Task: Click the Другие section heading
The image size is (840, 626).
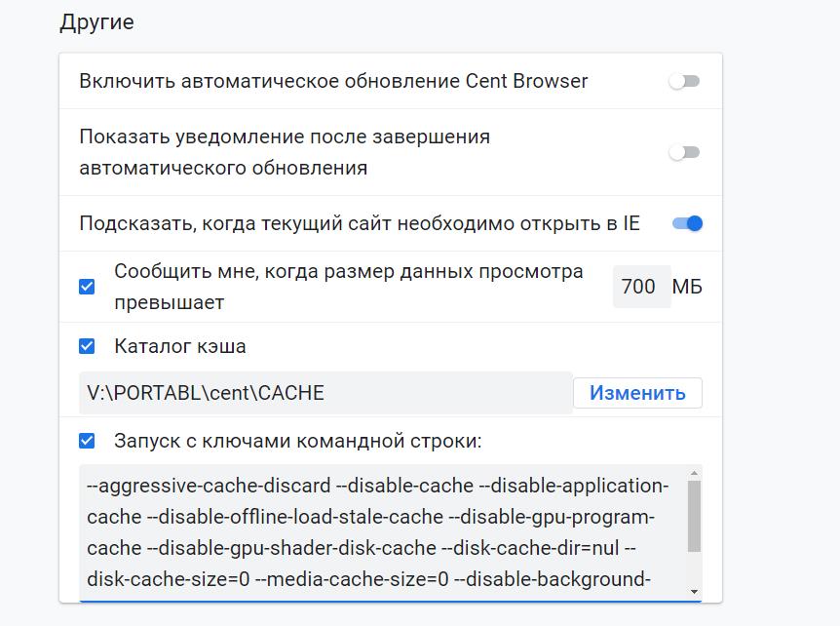Action: point(97,22)
